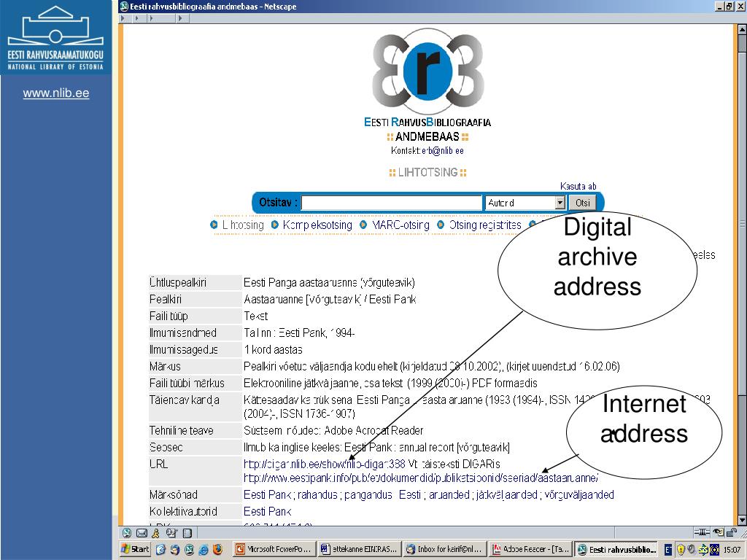747x560 pixels.
Task: Click the vertical scrollbar up arrow
Action: 742,29
